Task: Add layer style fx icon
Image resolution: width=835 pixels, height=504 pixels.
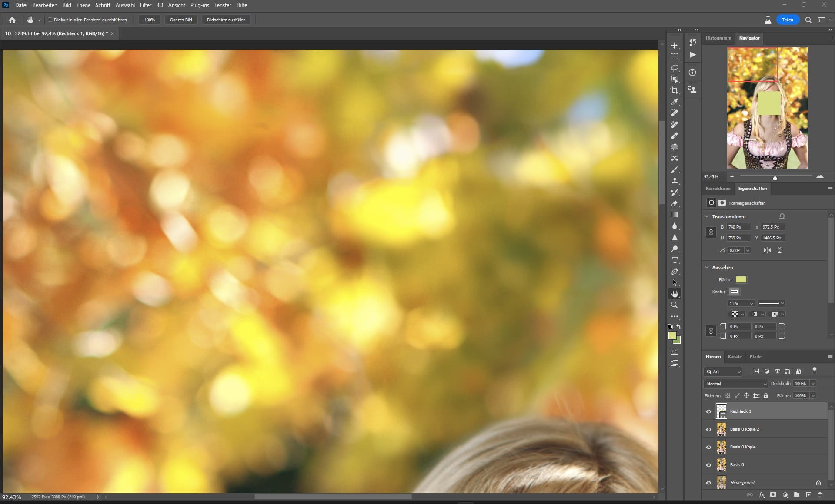Action: (x=762, y=495)
